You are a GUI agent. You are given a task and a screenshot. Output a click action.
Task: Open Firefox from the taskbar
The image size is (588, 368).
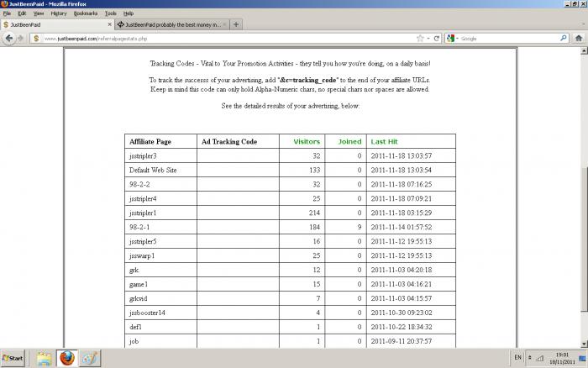67,359
